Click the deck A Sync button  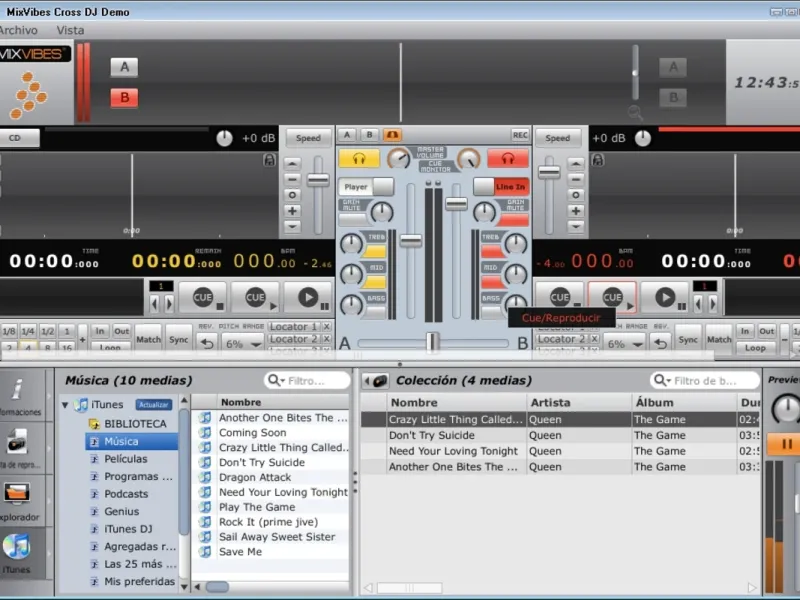(x=179, y=339)
